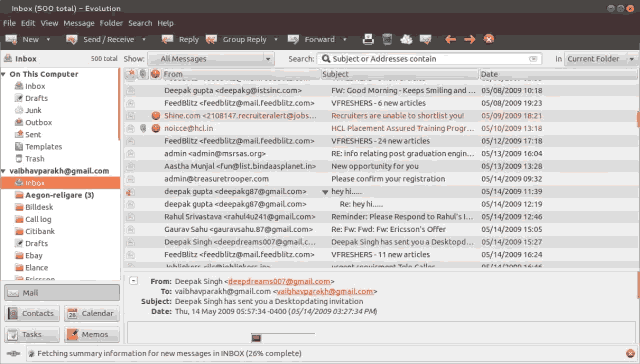Collapse the 'hey hi.....' message thread

click(x=325, y=192)
